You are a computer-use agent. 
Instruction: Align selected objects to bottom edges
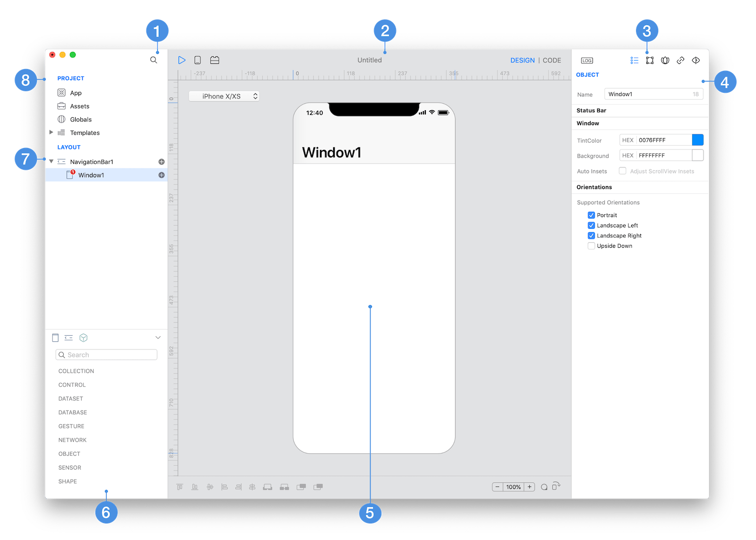click(195, 487)
